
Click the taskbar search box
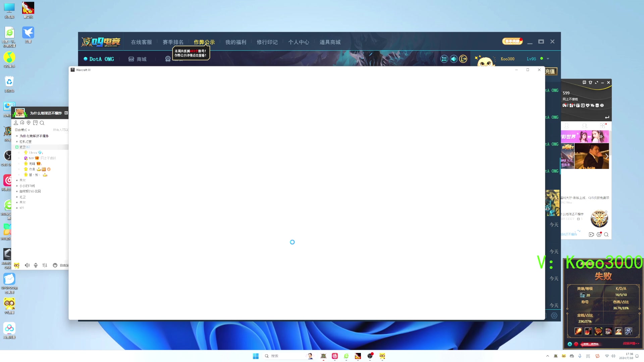click(x=288, y=356)
